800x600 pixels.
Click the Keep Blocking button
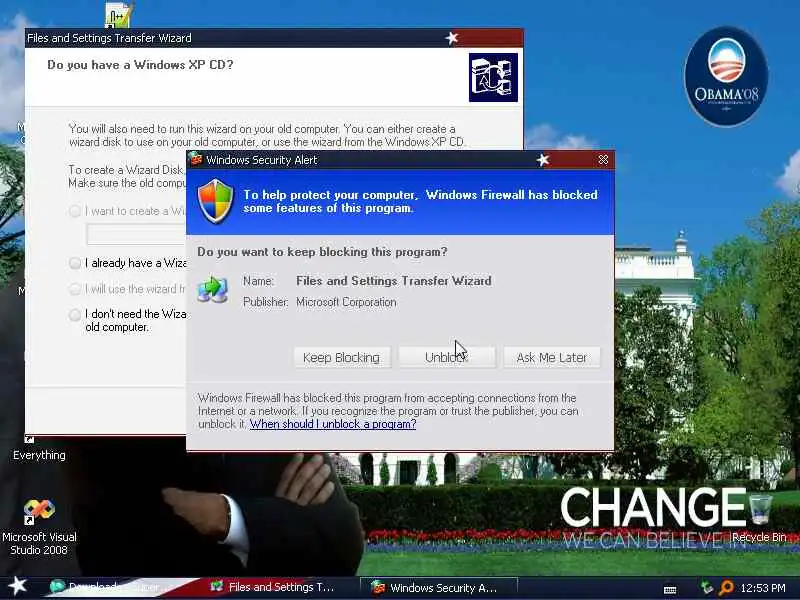(341, 357)
